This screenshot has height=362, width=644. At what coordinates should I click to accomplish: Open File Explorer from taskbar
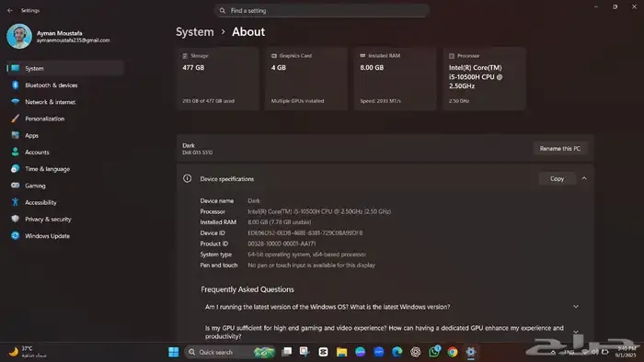click(341, 352)
